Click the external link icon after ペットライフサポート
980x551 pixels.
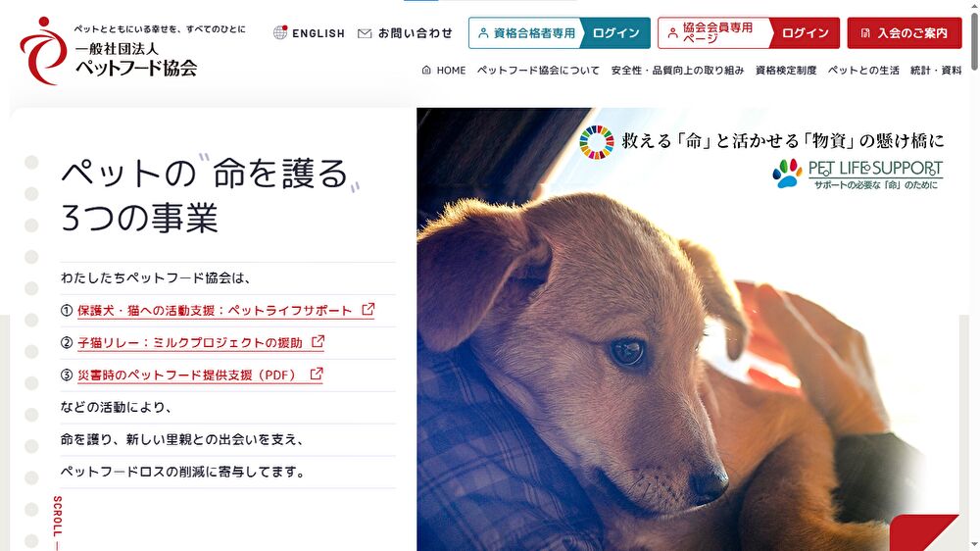[x=368, y=309]
